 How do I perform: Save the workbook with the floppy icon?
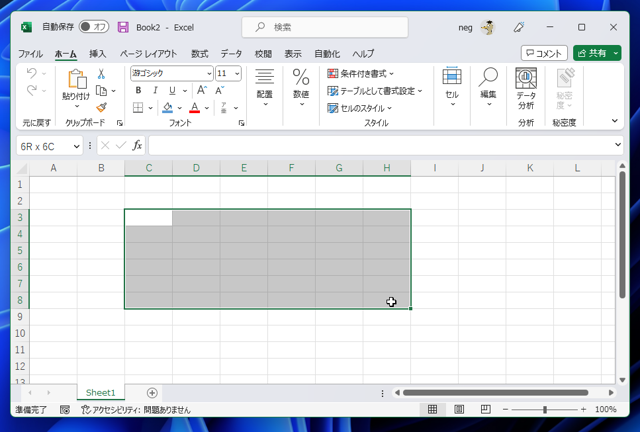pyautogui.click(x=123, y=27)
